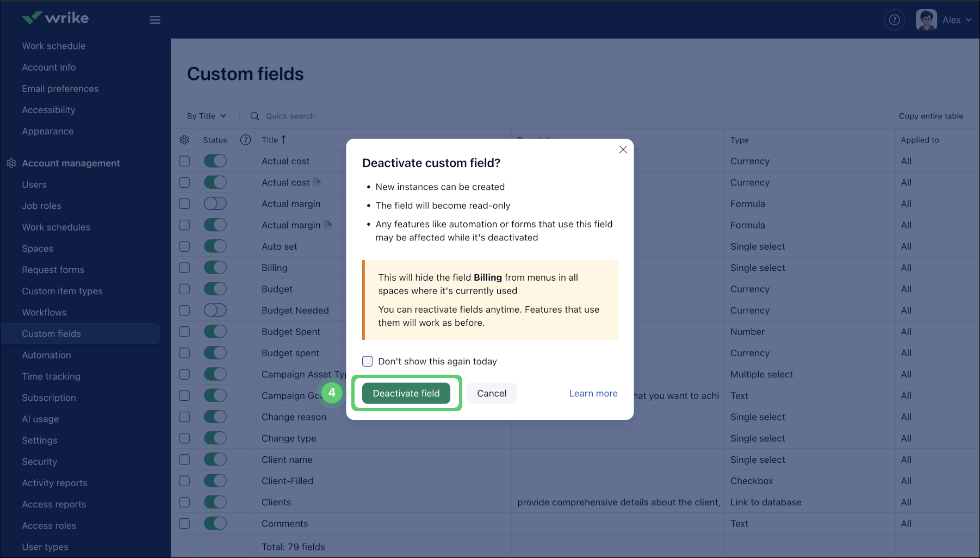The width and height of the screenshot is (980, 558).
Task: Open Email preferences in sidebar
Action: coord(60,89)
